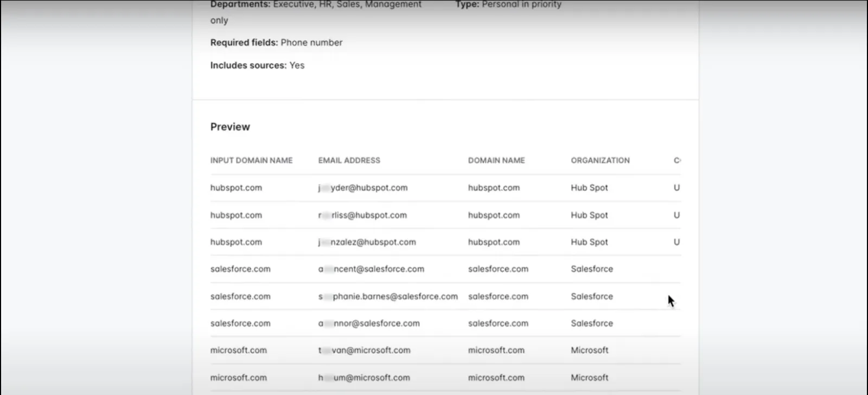Select email ending ncent@salesforce.com

[x=371, y=269]
